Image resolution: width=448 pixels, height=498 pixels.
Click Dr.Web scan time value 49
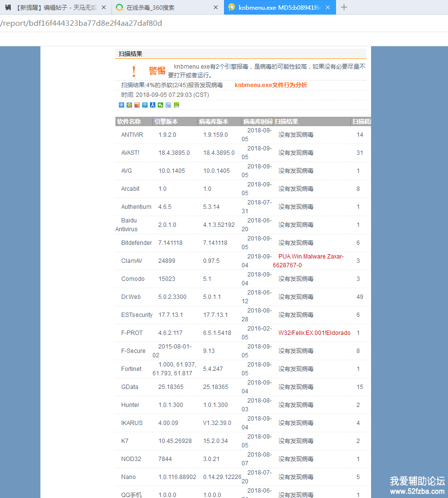360,297
